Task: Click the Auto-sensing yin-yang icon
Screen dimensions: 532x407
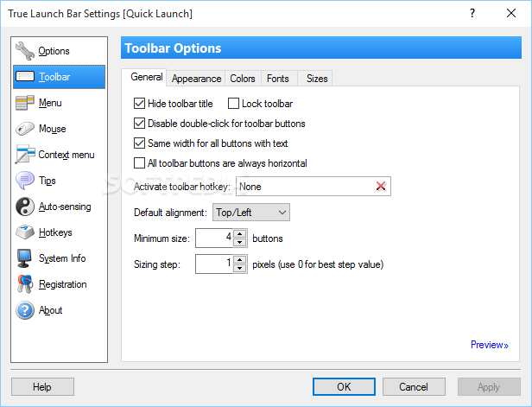Action: (25, 207)
